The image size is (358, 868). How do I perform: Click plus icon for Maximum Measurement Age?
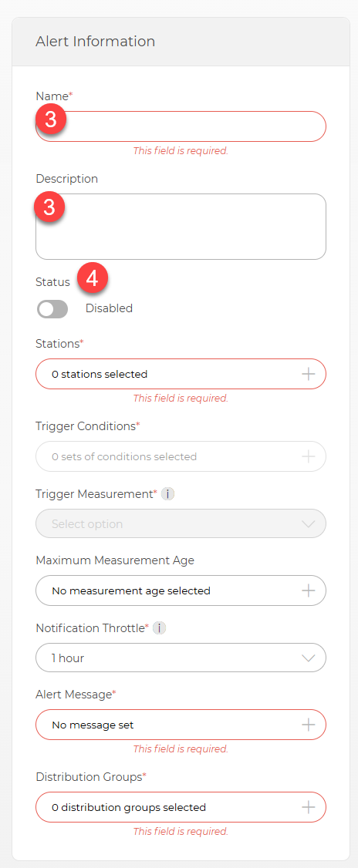click(x=308, y=590)
